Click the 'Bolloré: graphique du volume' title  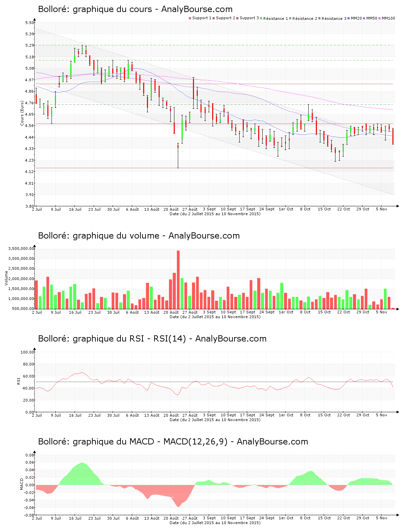click(x=99, y=236)
